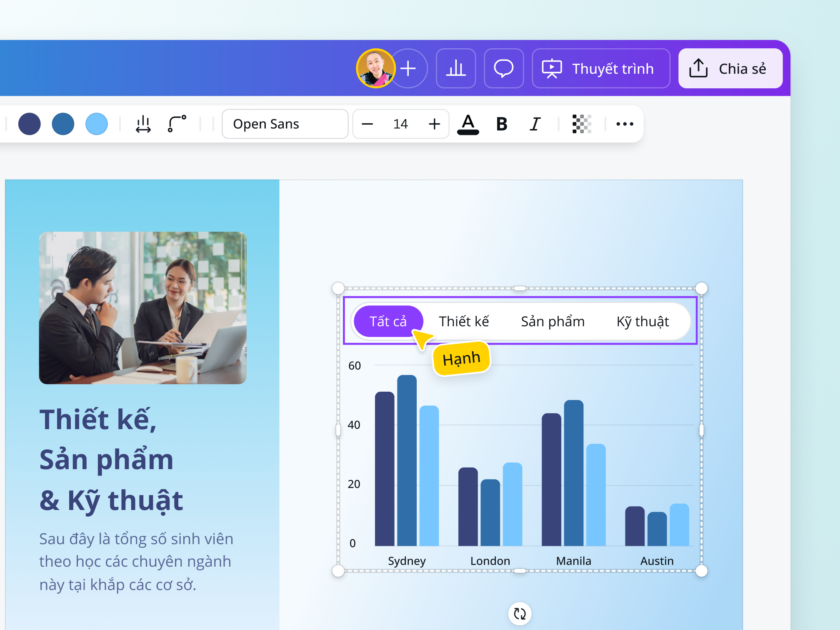The image size is (840, 630).
Task: Open the insights bar chart icon
Action: coord(456,68)
